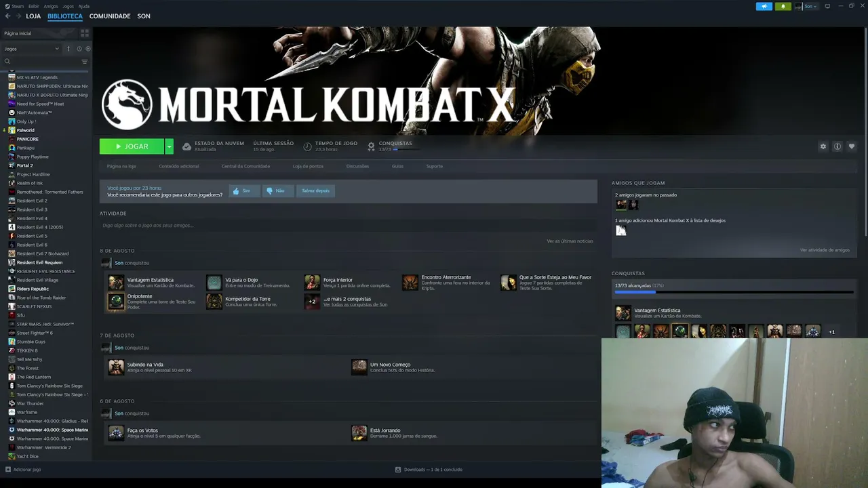Click the forward navigation arrow
Image resolution: width=868 pixels, height=488 pixels.
[x=18, y=16]
